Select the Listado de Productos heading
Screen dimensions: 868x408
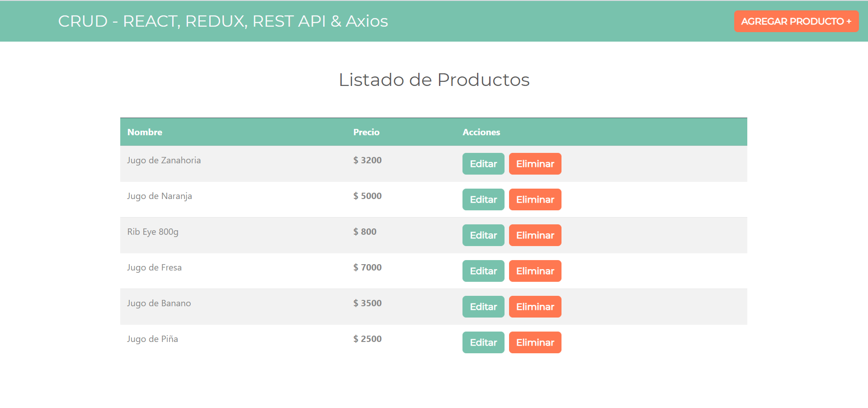pos(434,80)
